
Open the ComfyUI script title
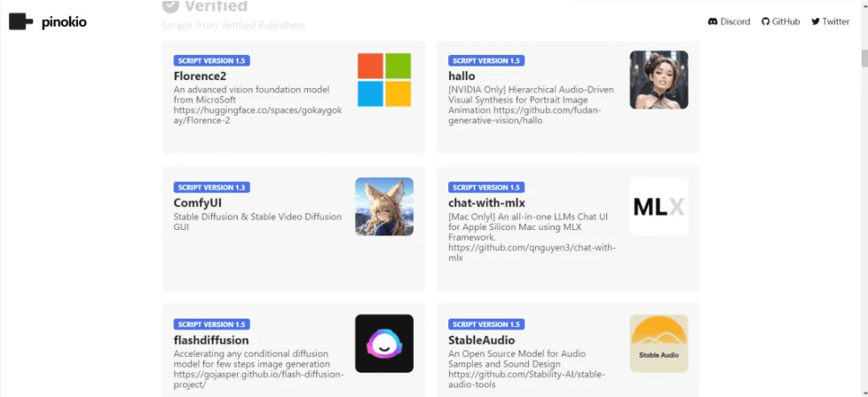click(198, 202)
